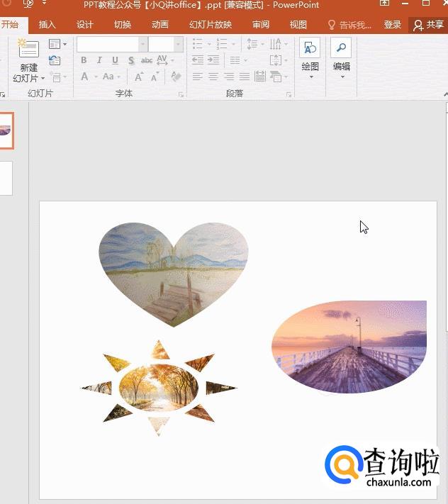Increase the font size

click(139, 77)
